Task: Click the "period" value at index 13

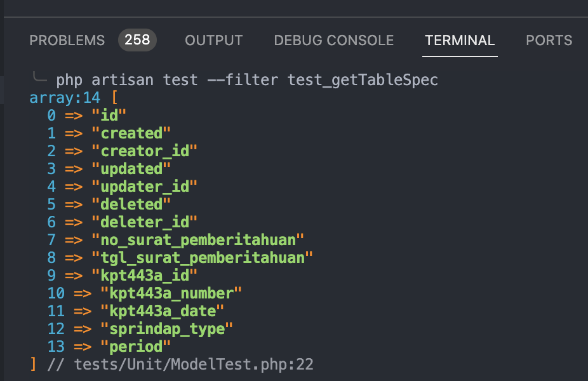Action: click(135, 347)
